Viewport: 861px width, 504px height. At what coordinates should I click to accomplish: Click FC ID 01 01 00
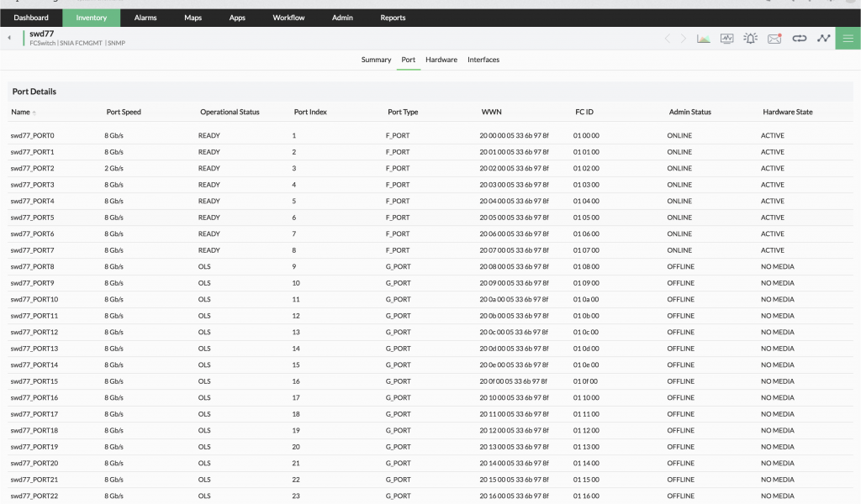pyautogui.click(x=586, y=152)
